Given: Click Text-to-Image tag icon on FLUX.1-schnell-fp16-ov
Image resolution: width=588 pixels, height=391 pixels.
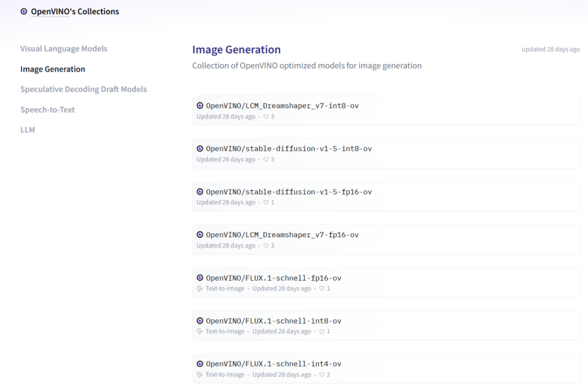Looking at the screenshot, I should pos(199,288).
